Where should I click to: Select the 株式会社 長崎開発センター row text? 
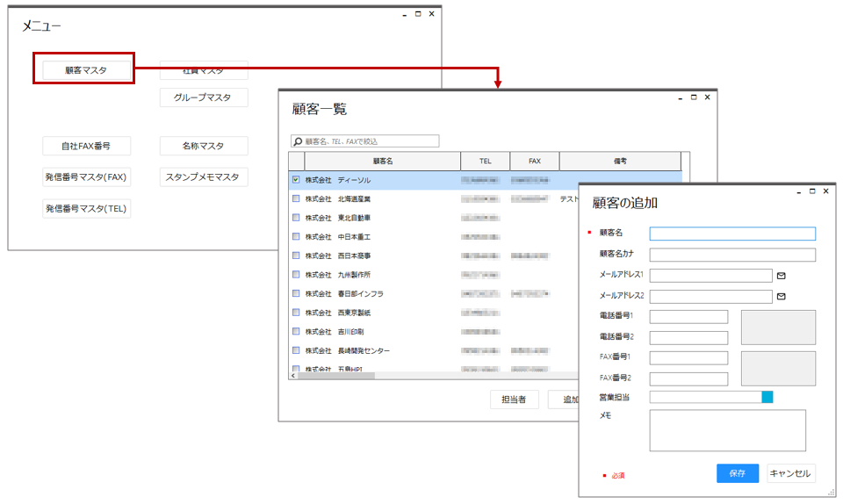[348, 350]
